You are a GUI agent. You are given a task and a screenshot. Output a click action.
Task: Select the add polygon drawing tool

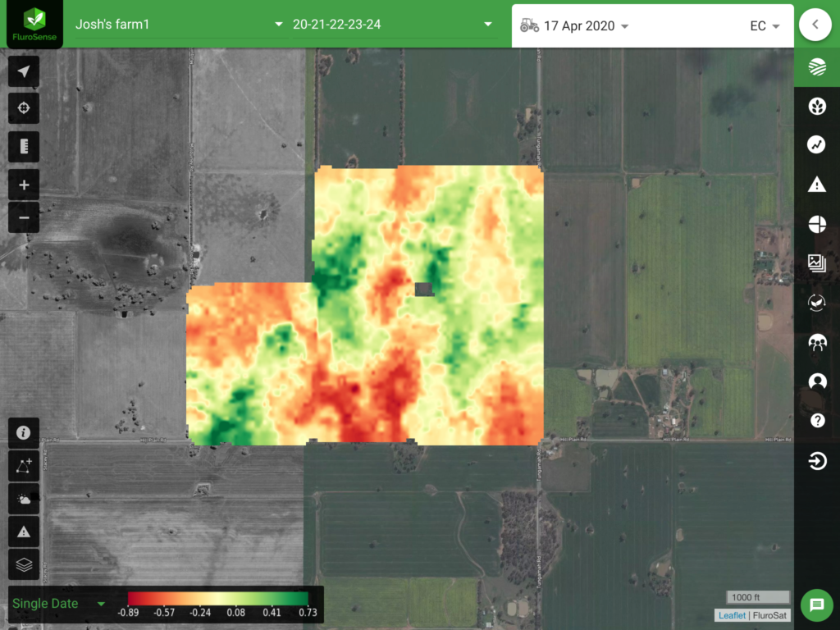(24, 466)
